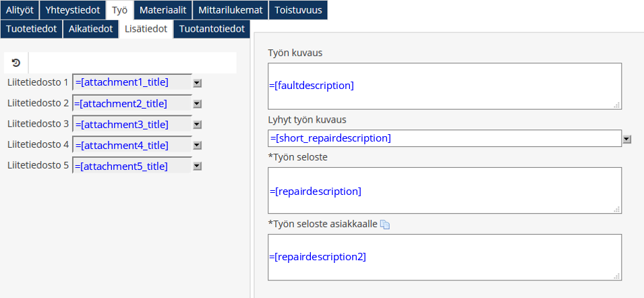Select the Tuotantotiedot sub-tab
Image resolution: width=644 pixels, height=298 pixels.
[212, 29]
